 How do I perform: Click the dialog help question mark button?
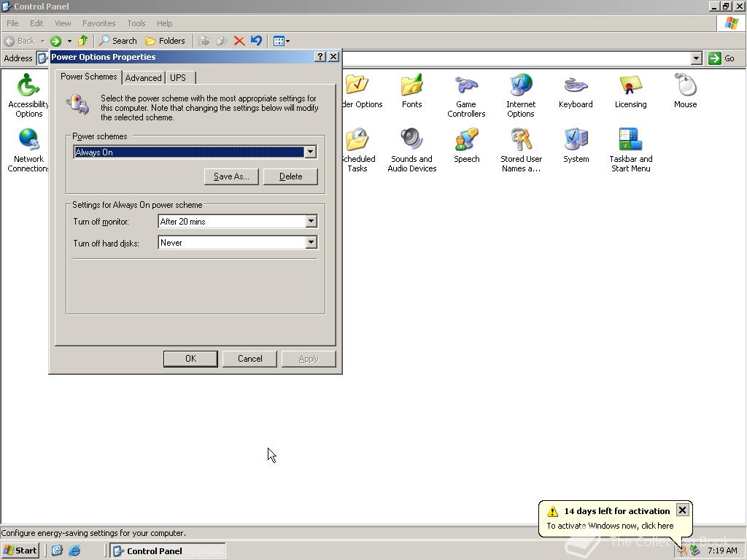[x=320, y=57]
